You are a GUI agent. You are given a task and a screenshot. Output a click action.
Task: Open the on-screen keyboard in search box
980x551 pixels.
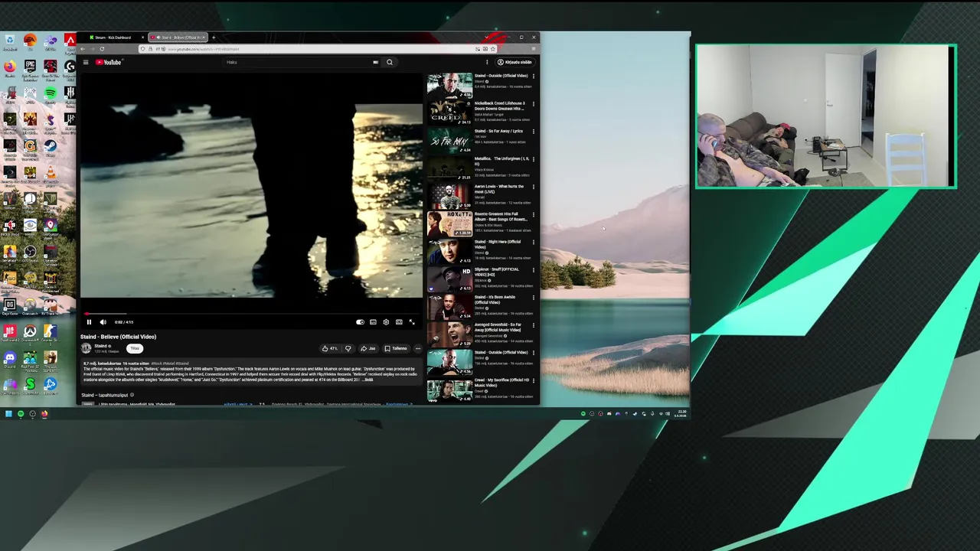tap(375, 62)
